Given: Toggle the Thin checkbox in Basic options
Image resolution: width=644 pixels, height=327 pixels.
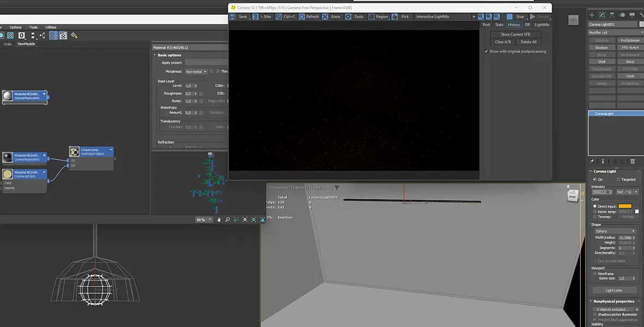Looking at the screenshot, I should click(218, 72).
